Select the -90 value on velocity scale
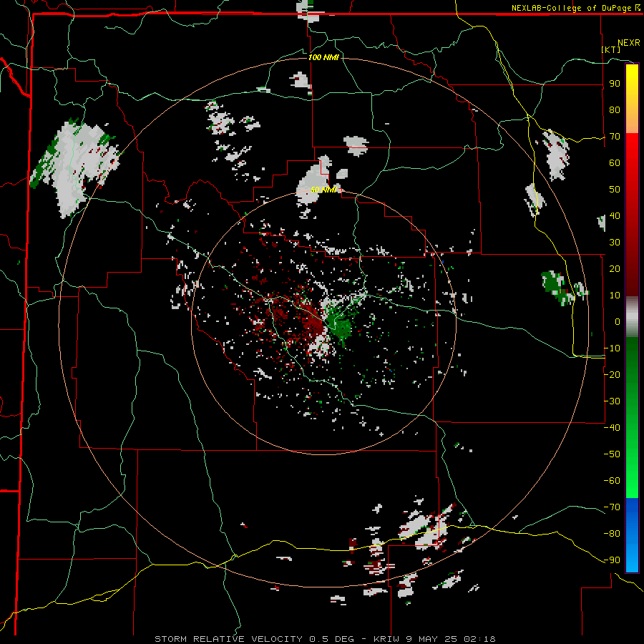Viewport: 644px width, 644px height. pyautogui.click(x=612, y=560)
